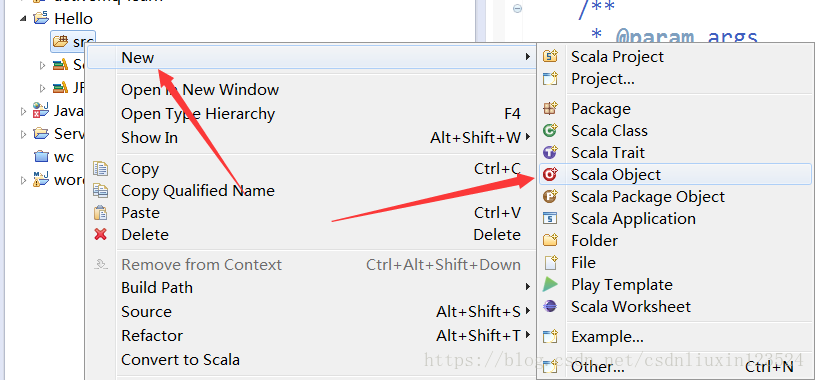Open the Show In submenu arrow
Screen dimensions: 815x380
(528, 137)
